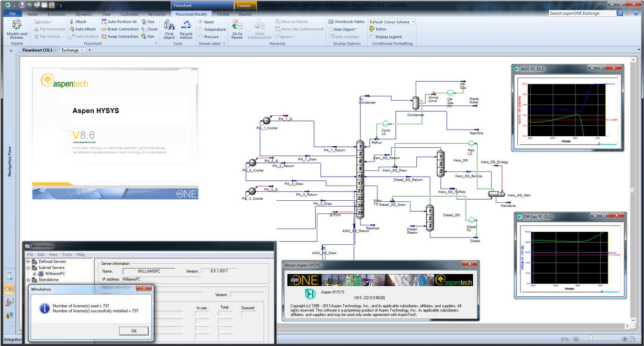Click inside Search aspenONE Exchange field
This screenshot has height=346, width=644.
coord(582,13)
